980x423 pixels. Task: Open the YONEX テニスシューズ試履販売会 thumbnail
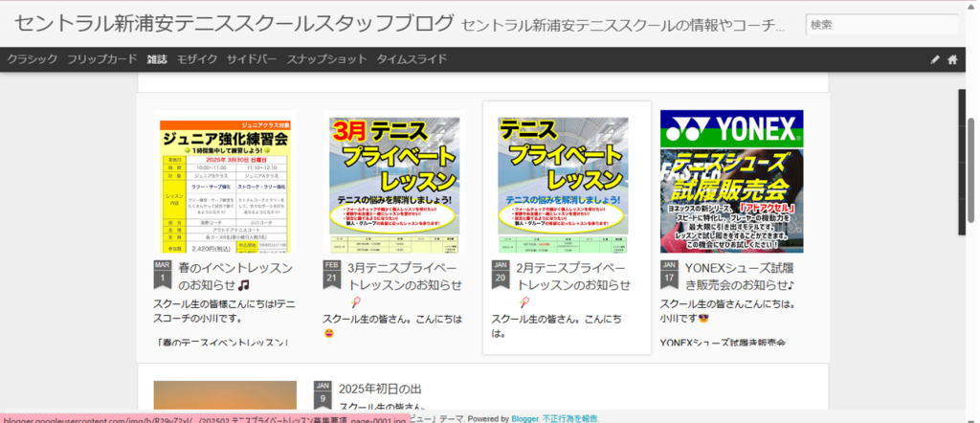click(732, 181)
